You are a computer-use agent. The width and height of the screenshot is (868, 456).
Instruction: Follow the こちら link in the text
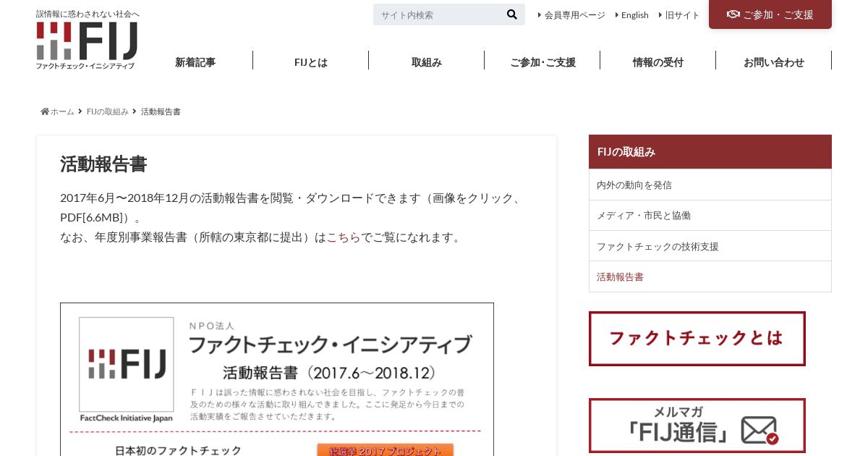pyautogui.click(x=344, y=237)
